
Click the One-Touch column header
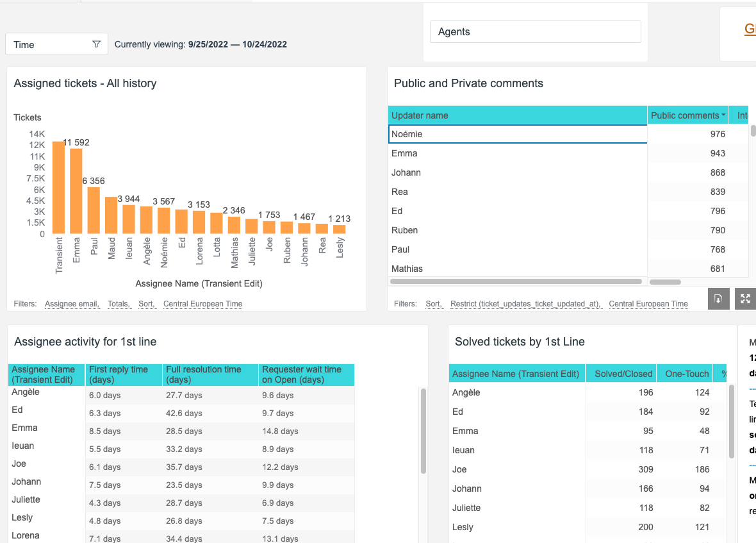687,374
